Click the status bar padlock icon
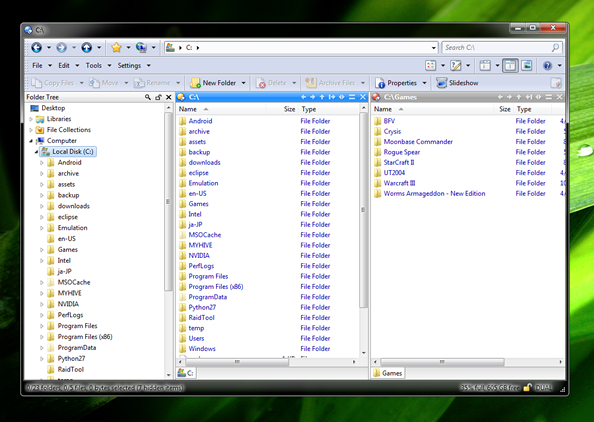The height and width of the screenshot is (422, 594). pos(527,388)
